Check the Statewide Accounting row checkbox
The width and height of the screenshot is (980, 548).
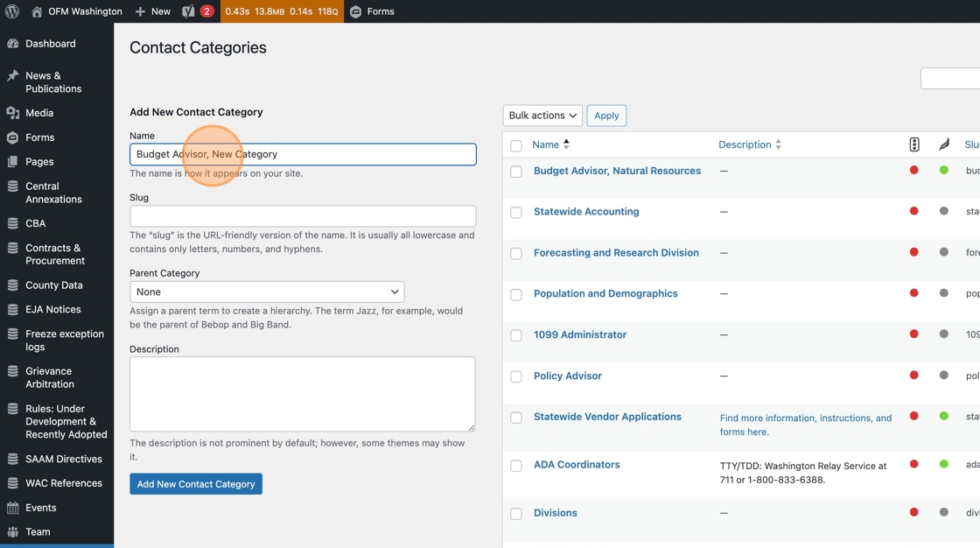pyautogui.click(x=516, y=213)
